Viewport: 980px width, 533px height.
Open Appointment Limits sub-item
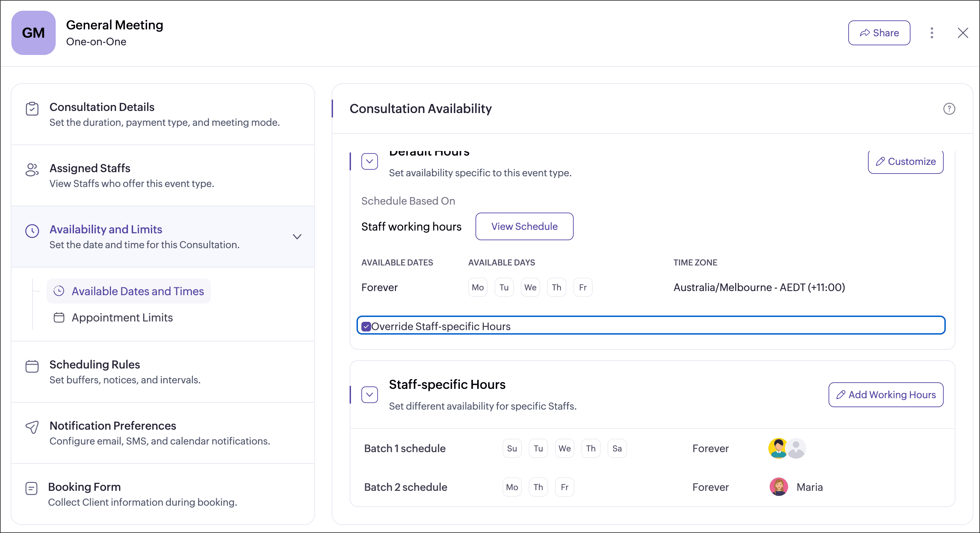[x=122, y=317]
